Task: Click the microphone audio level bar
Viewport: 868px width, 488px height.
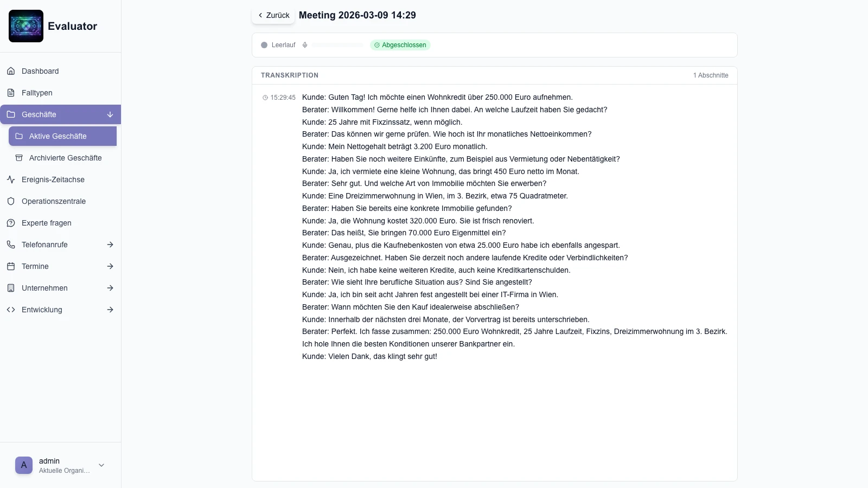Action: [x=337, y=45]
